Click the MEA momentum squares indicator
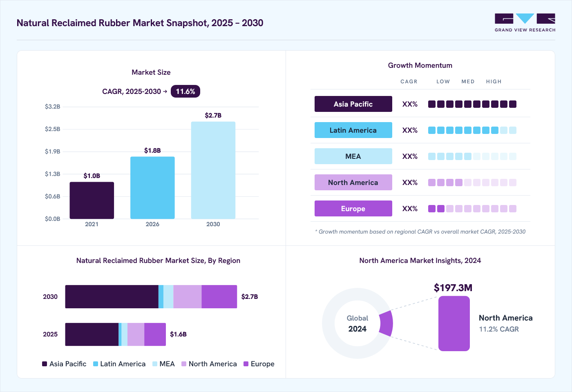The width and height of the screenshot is (572, 392). tap(472, 156)
